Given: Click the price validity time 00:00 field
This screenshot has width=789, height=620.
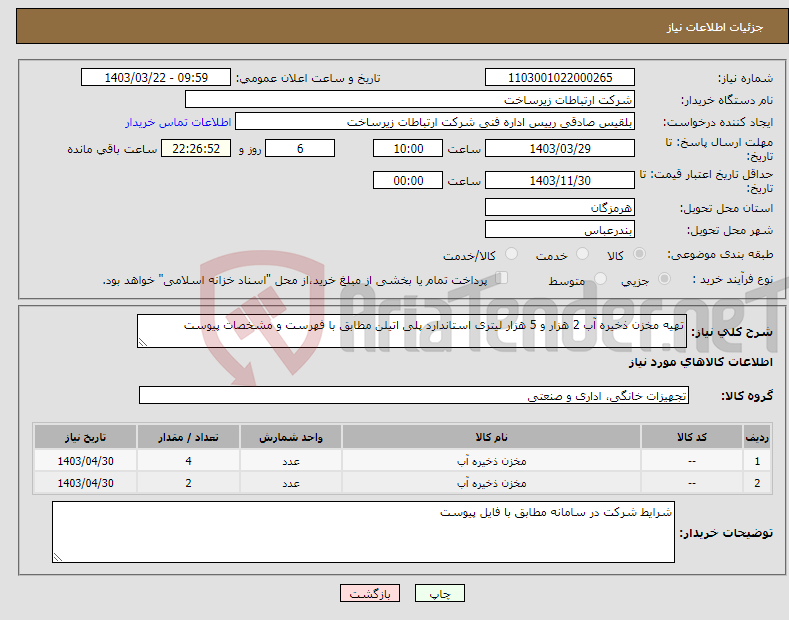Looking at the screenshot, I should (x=408, y=180).
